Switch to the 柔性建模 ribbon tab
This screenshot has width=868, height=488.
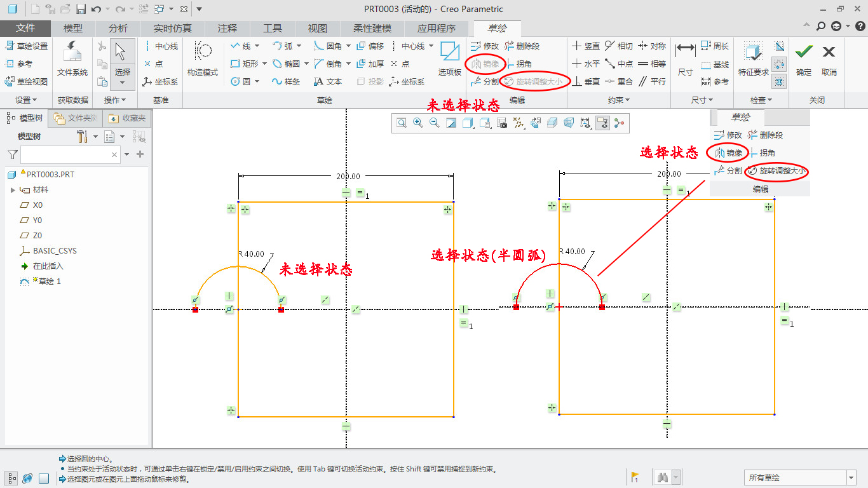(372, 29)
